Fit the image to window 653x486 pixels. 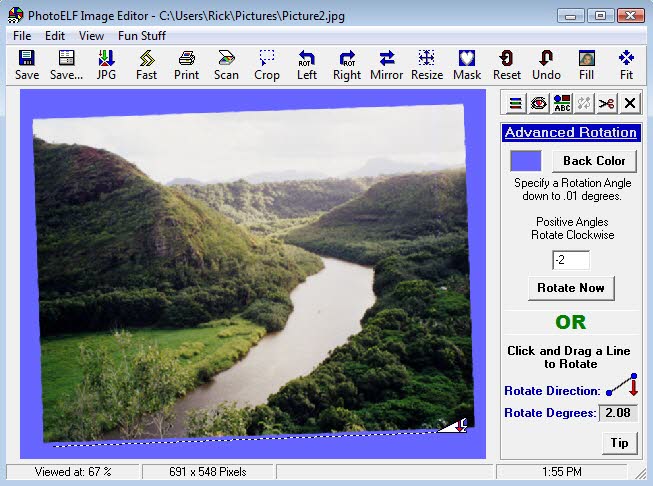(x=626, y=65)
